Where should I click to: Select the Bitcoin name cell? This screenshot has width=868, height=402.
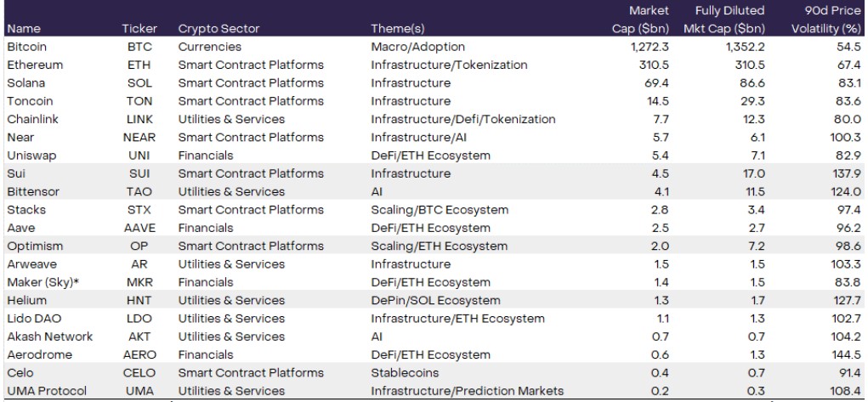[x=26, y=47]
